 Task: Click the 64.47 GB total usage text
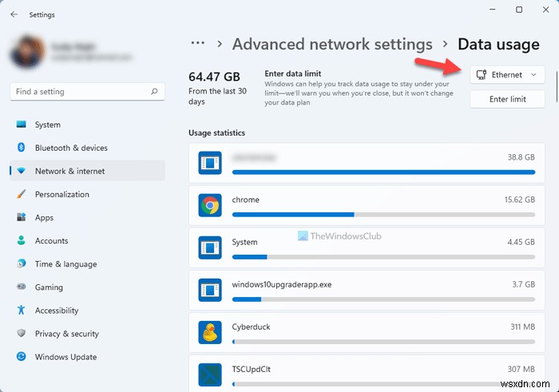pyautogui.click(x=214, y=77)
